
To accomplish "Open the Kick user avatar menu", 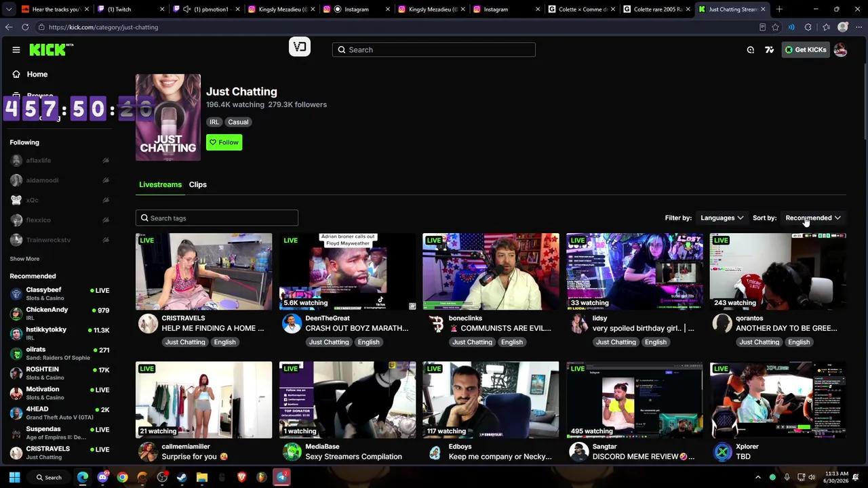I will (840, 49).
